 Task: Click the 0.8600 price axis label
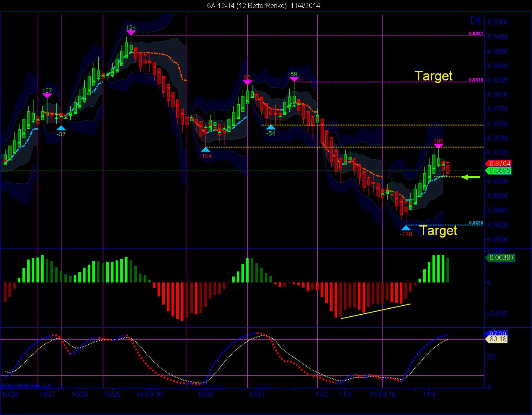point(498,239)
